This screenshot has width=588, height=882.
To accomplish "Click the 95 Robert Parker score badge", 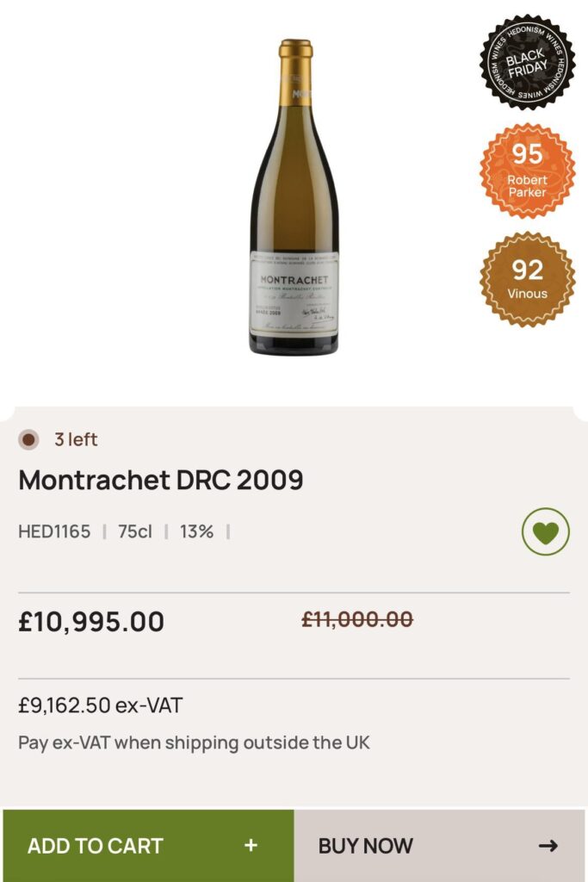I will click(527, 171).
